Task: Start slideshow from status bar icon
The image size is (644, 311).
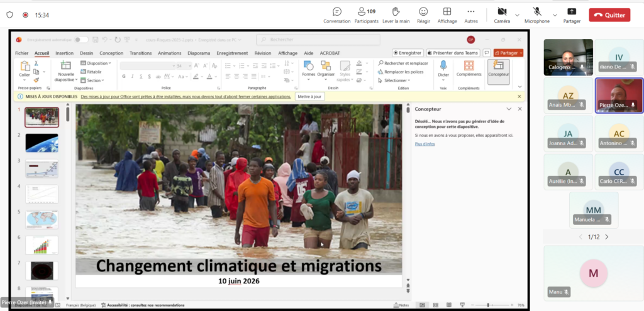Action: (x=462, y=305)
